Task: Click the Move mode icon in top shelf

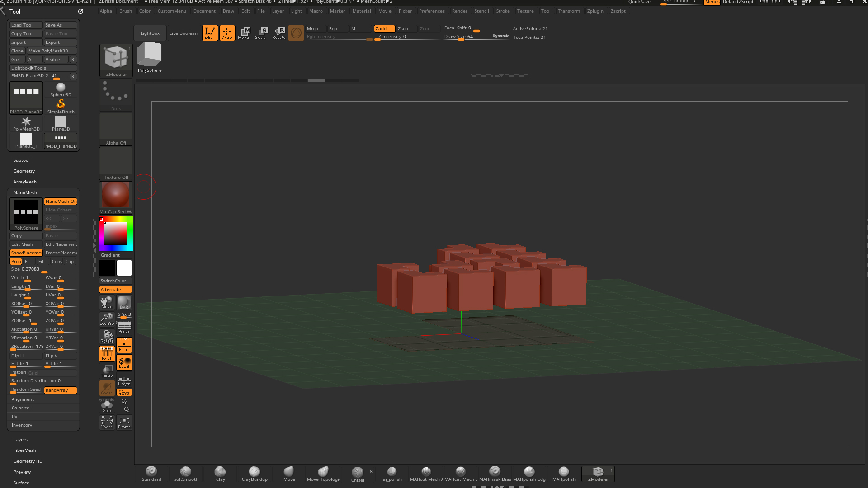Action: 244,33
